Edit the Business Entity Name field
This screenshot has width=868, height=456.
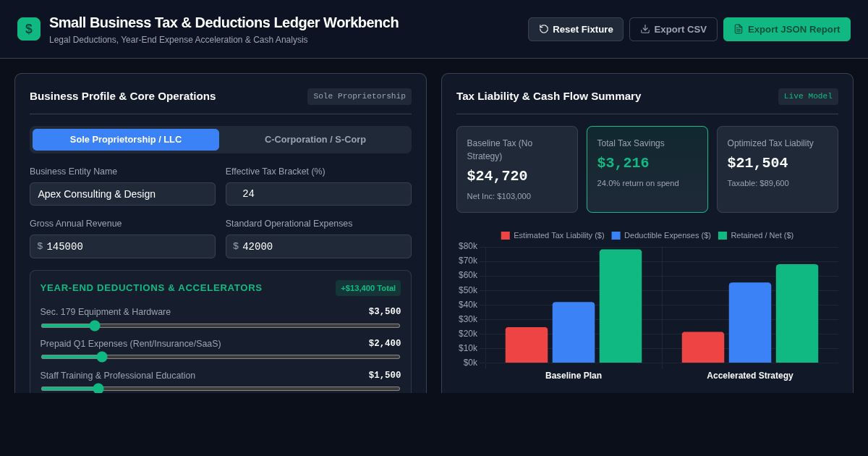point(122,194)
